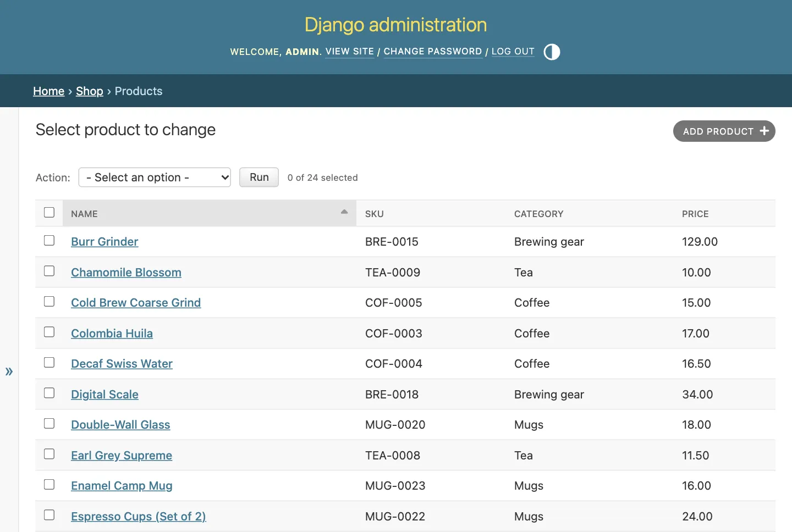The height and width of the screenshot is (532, 792).
Task: Click the Log Out link
Action: click(x=513, y=52)
